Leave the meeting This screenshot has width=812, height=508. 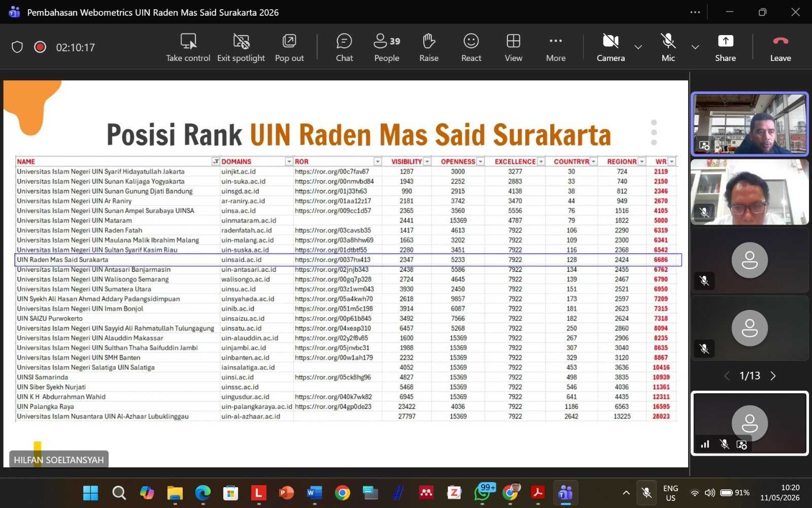pos(781,48)
